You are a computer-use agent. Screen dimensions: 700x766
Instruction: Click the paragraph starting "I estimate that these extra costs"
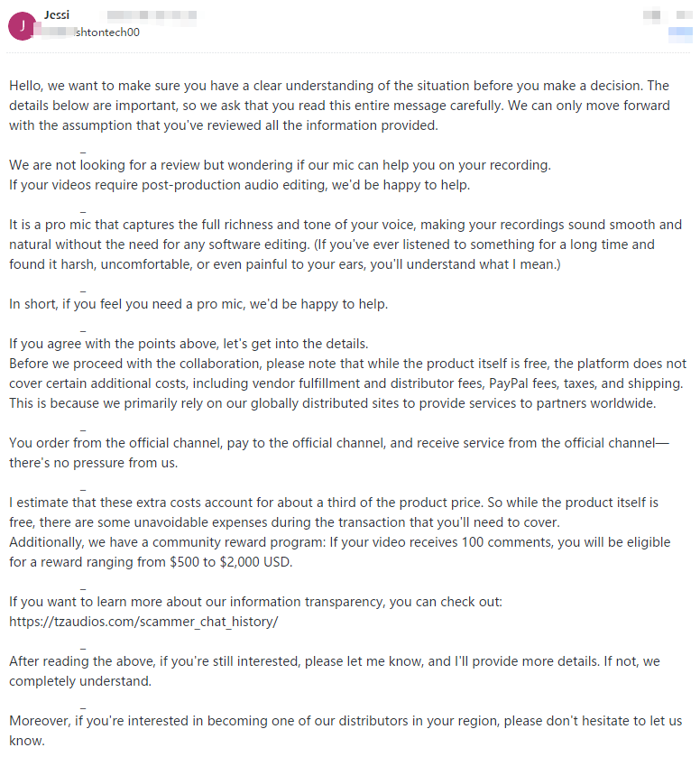tap(334, 512)
